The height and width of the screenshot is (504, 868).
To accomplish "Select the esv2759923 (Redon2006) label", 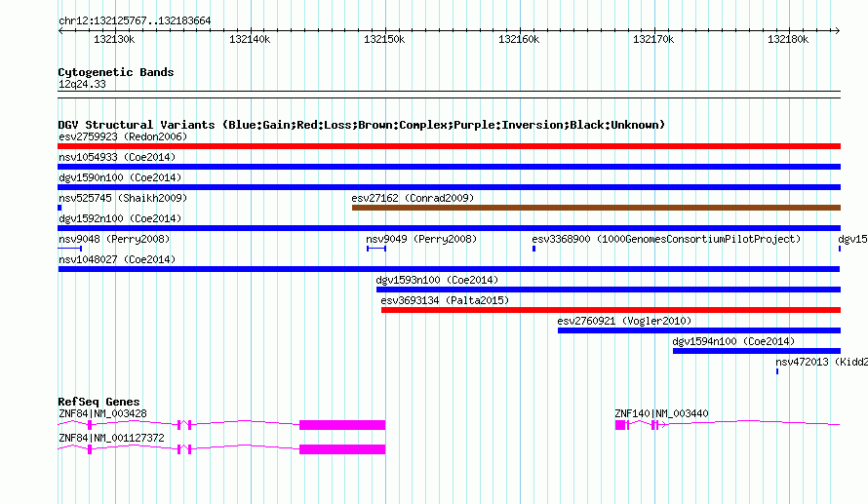I will tap(123, 136).
